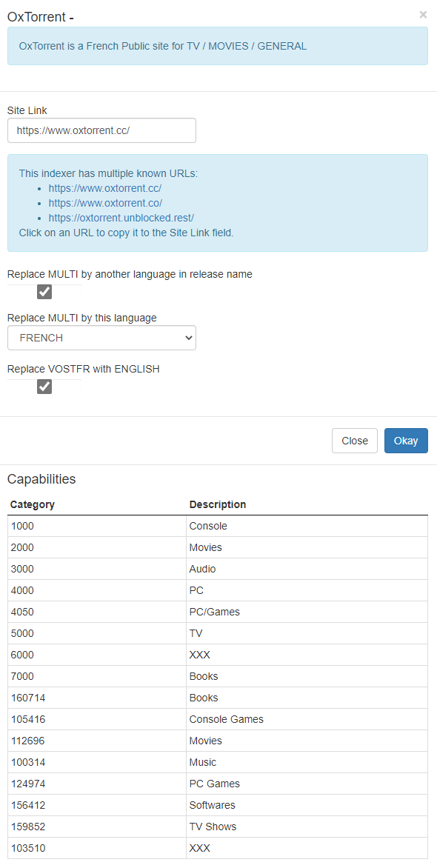
Task: Click the Close button
Action: click(x=355, y=441)
